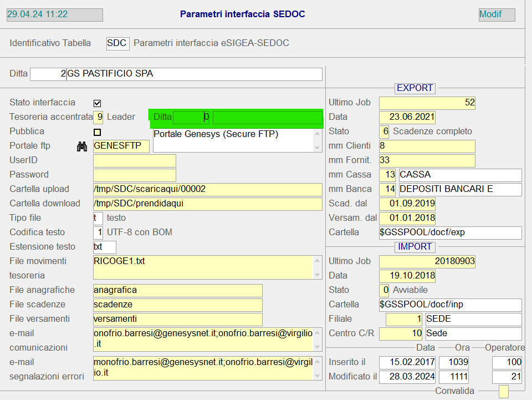
Task: Select the green highlighted Leader Ditta field
Action: click(191, 117)
